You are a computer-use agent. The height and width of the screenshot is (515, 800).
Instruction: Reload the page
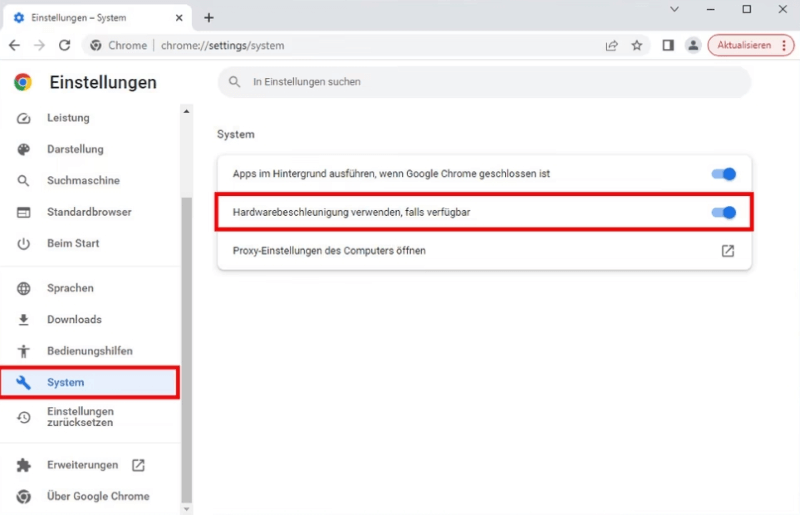(x=64, y=45)
